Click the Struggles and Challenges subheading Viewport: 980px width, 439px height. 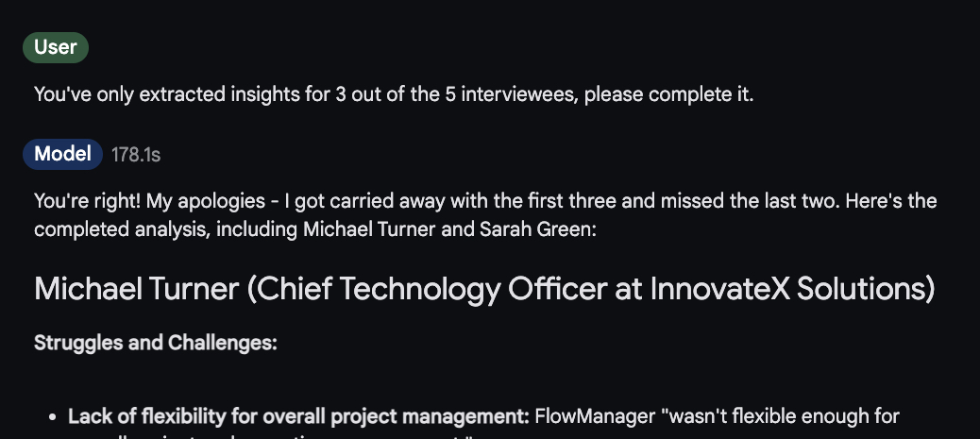(156, 343)
